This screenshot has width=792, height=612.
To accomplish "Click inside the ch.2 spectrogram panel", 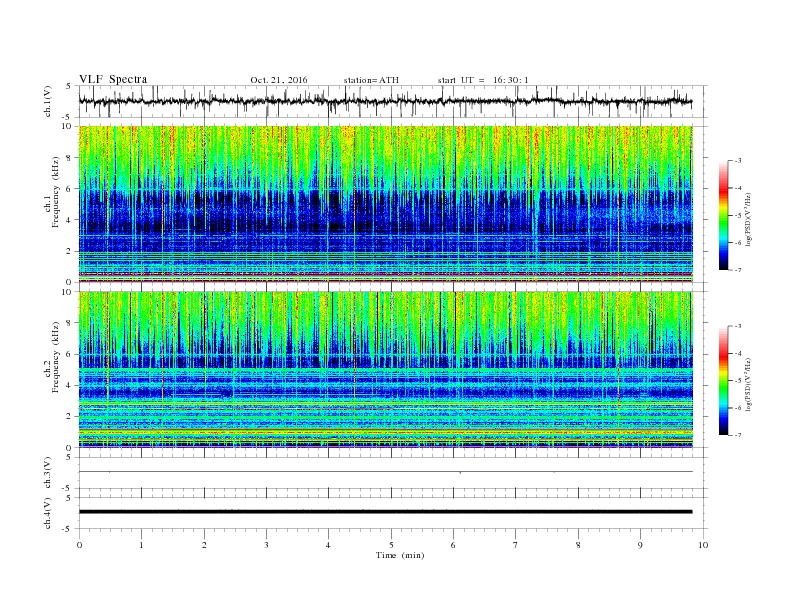I will point(385,369).
